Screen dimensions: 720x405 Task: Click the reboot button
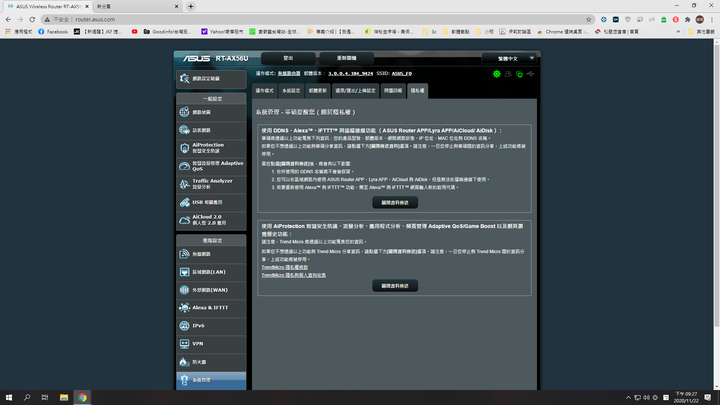pos(346,58)
